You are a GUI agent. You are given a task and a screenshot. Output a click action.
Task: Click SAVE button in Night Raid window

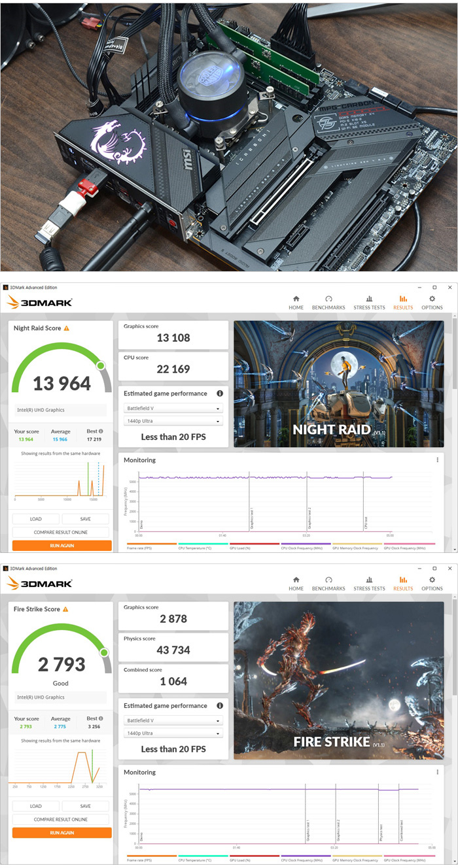tap(86, 519)
